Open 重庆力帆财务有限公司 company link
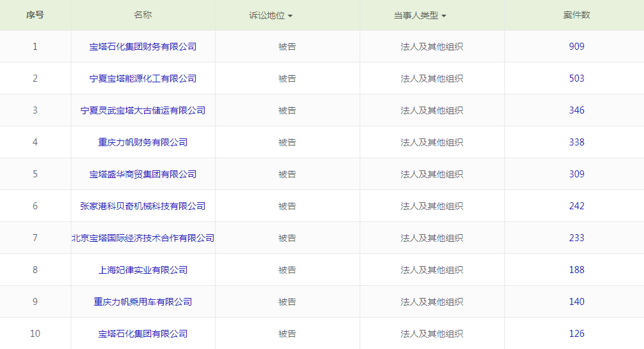 143,143
